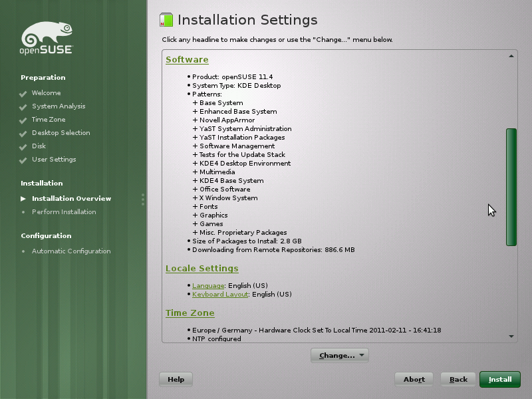532x399 pixels.
Task: Click the '+ Base System' pattern
Action: [x=218, y=103]
